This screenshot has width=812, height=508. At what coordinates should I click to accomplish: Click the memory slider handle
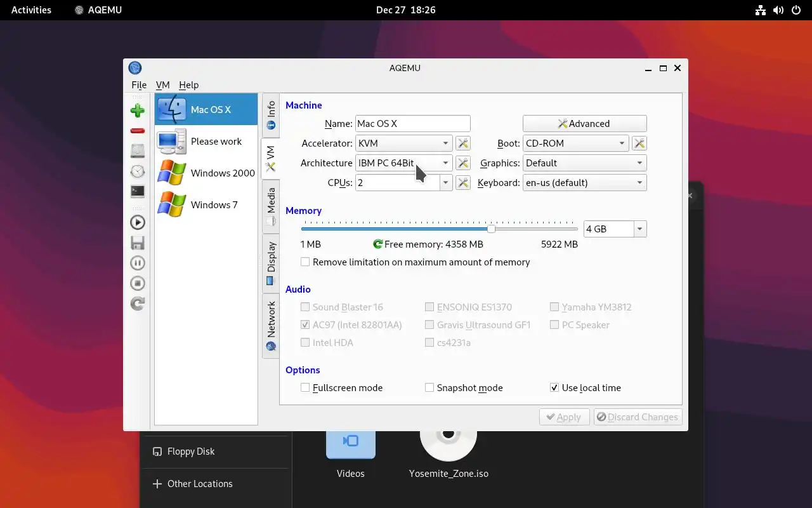coord(491,229)
